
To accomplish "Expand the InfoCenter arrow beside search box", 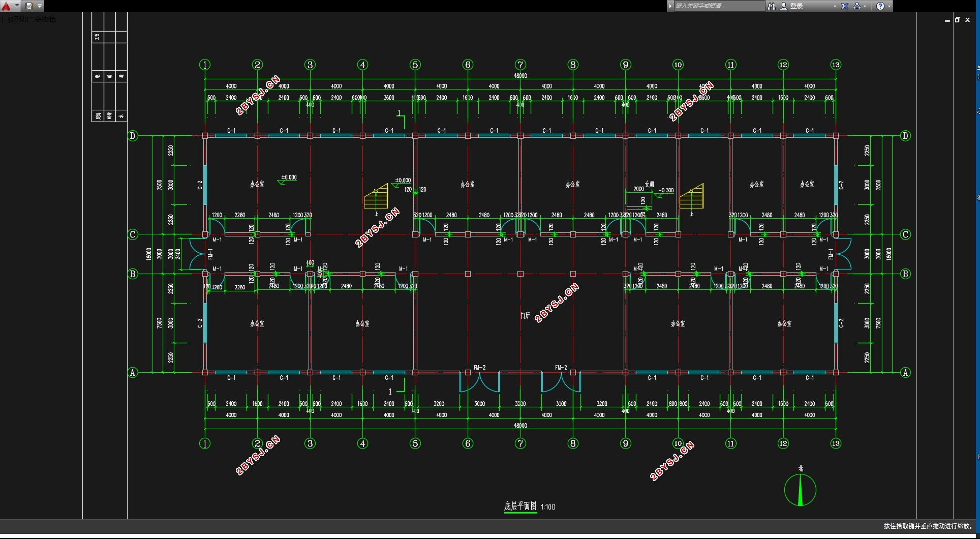I will click(670, 6).
